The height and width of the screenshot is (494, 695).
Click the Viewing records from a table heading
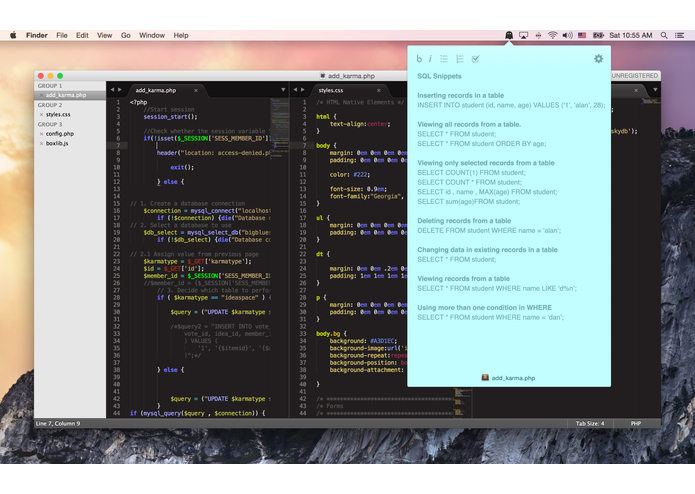click(463, 279)
